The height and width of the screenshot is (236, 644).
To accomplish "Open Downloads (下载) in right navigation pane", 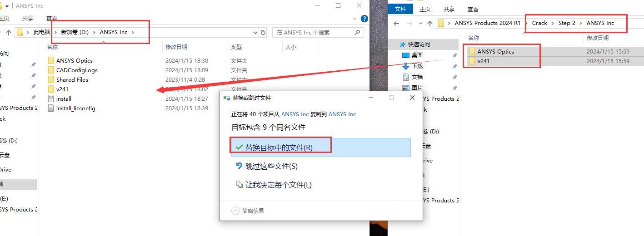I will click(417, 66).
